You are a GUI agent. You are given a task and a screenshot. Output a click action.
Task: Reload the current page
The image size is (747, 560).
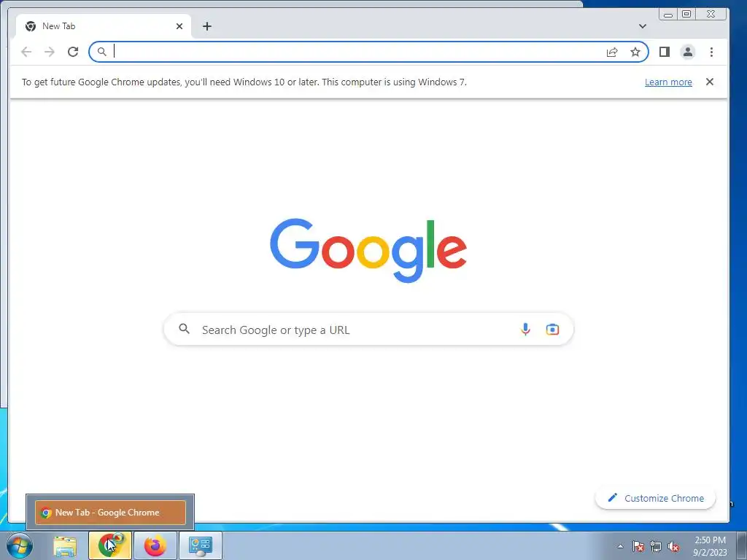pyautogui.click(x=73, y=52)
